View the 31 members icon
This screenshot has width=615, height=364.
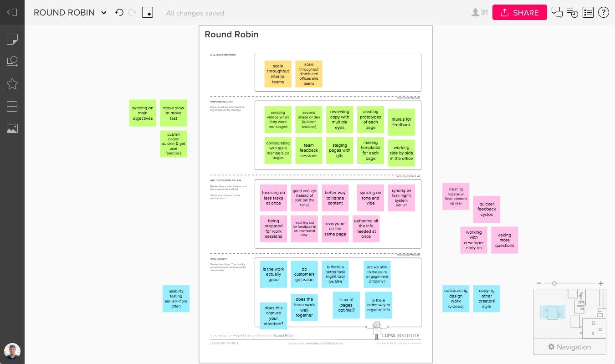tap(479, 12)
